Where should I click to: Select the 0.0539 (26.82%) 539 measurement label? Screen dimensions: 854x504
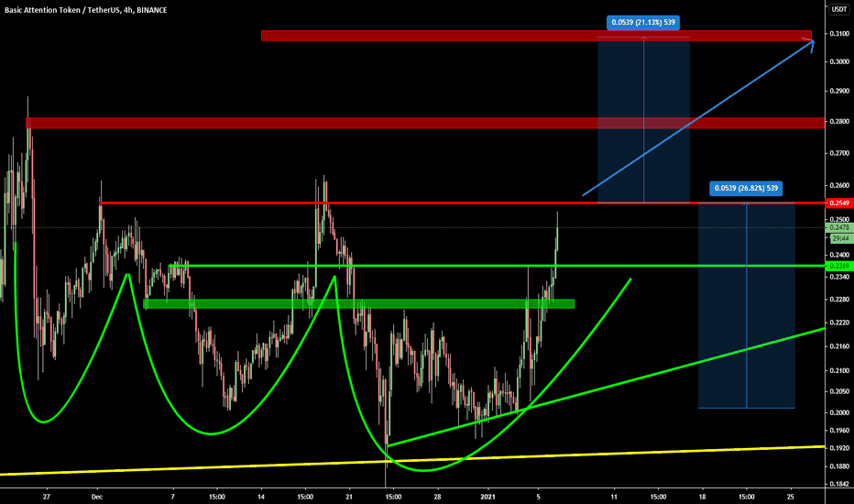click(x=746, y=188)
